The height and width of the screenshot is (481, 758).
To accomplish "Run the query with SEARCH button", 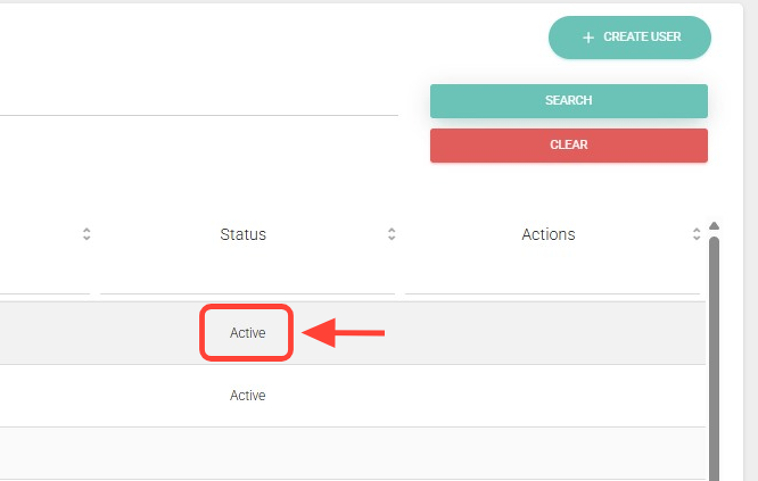I will click(568, 101).
